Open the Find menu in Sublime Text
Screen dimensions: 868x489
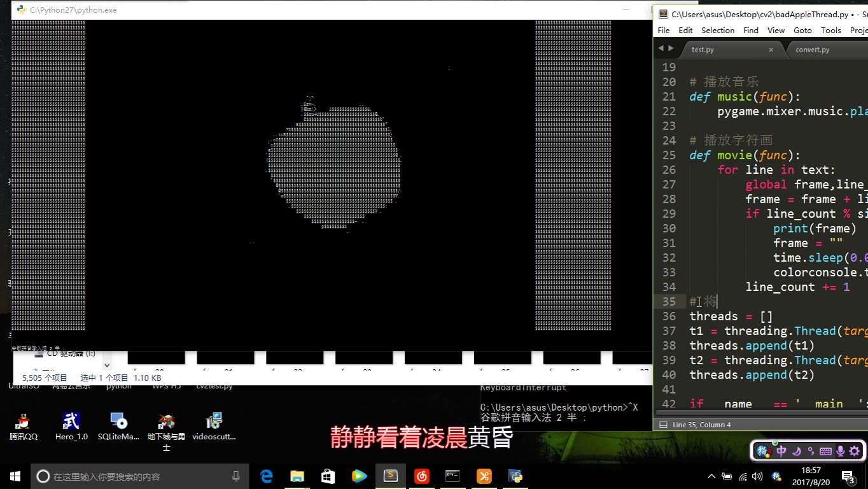point(751,30)
